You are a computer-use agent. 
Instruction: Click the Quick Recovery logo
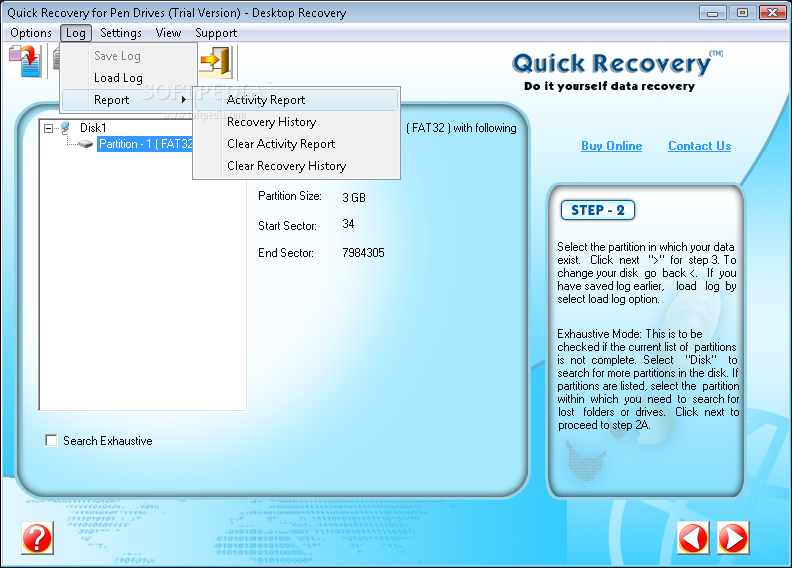point(617,71)
